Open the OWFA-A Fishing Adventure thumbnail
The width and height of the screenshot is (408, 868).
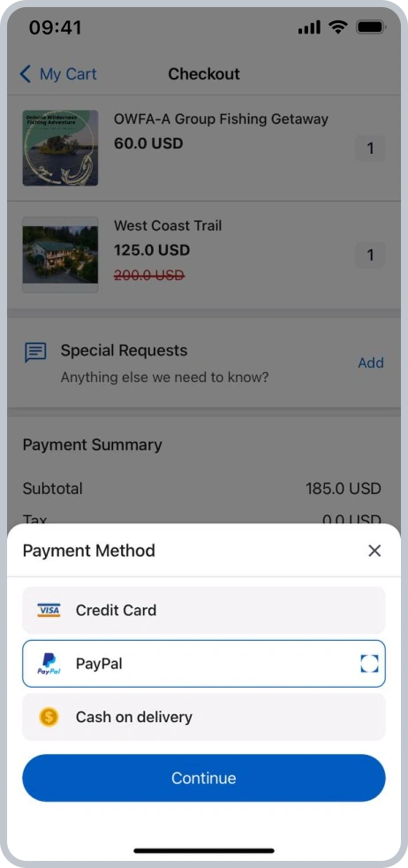60,148
